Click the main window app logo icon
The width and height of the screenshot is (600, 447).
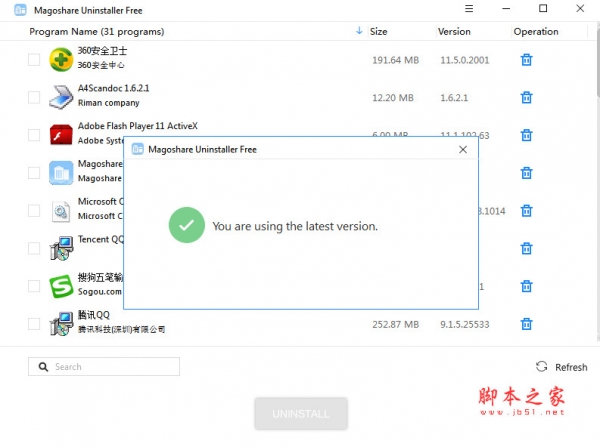click(x=20, y=10)
